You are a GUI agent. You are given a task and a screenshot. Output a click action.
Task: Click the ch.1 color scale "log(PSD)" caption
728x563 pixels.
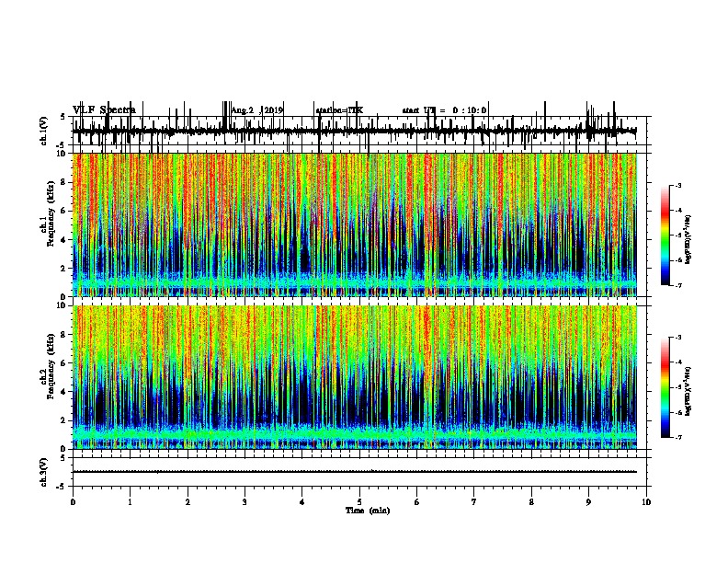tap(688, 239)
